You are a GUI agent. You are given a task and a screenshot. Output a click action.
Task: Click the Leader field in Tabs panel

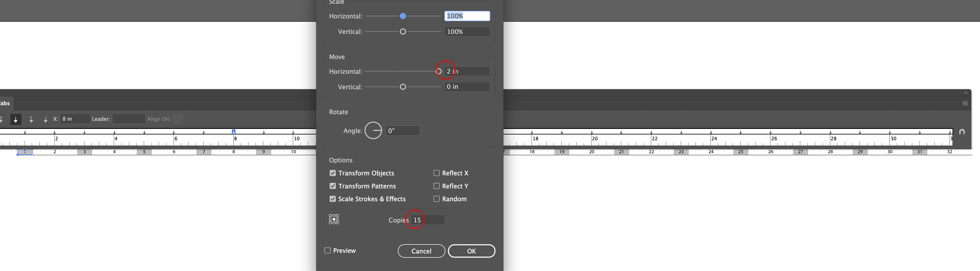pos(129,119)
